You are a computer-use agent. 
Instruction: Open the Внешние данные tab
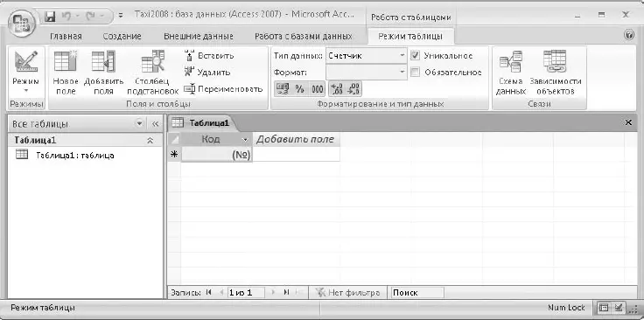[x=199, y=36]
